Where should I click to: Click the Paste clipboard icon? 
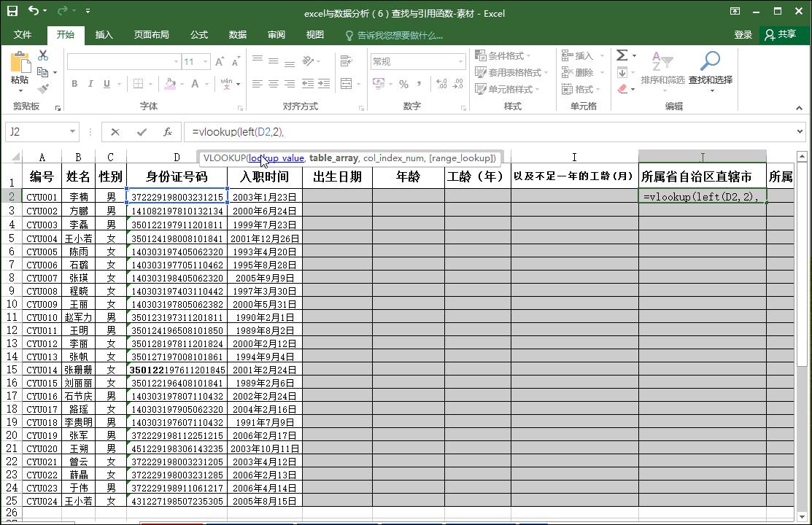[20, 63]
